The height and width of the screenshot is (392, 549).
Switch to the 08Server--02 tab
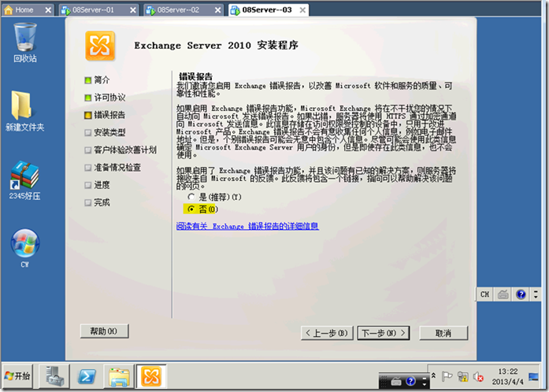click(x=178, y=9)
